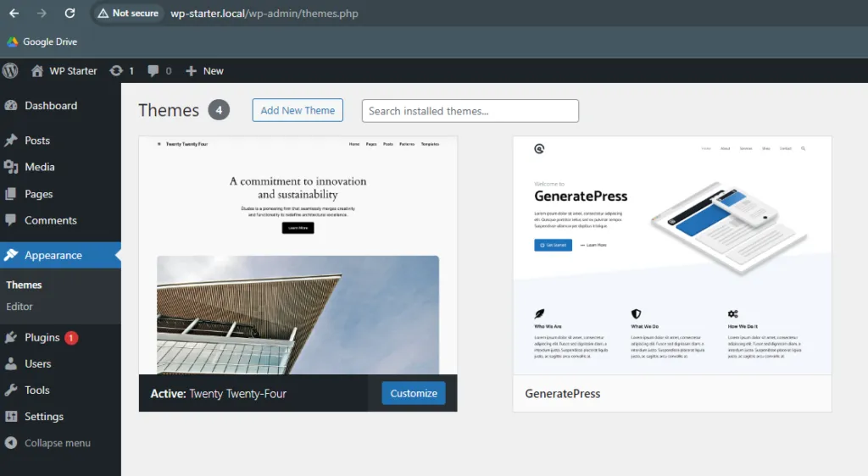The width and height of the screenshot is (868, 476).
Task: Open the Media menu
Action: click(x=39, y=167)
